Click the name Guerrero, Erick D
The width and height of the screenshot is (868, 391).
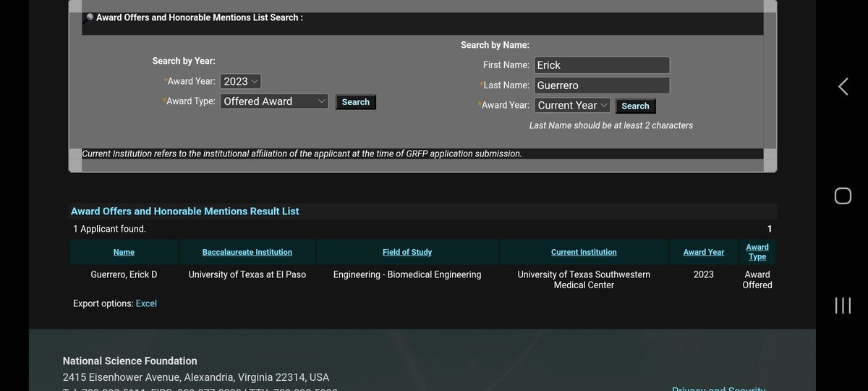pos(124,274)
